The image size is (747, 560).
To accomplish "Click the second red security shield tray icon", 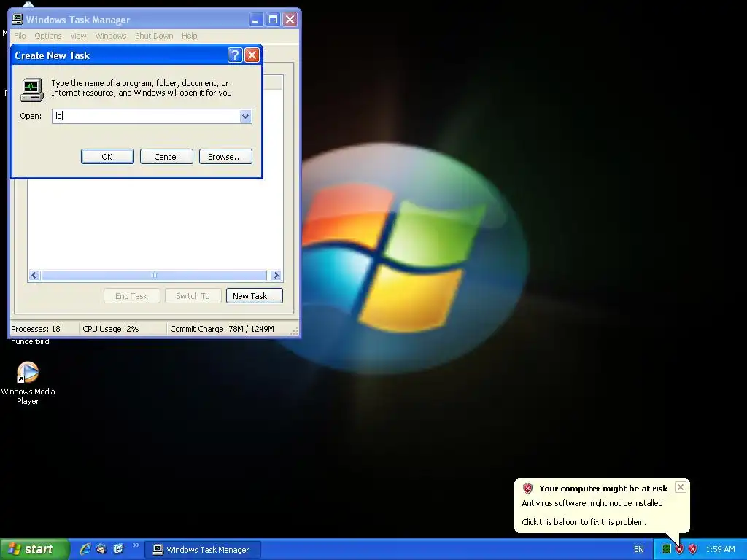I will tap(693, 550).
